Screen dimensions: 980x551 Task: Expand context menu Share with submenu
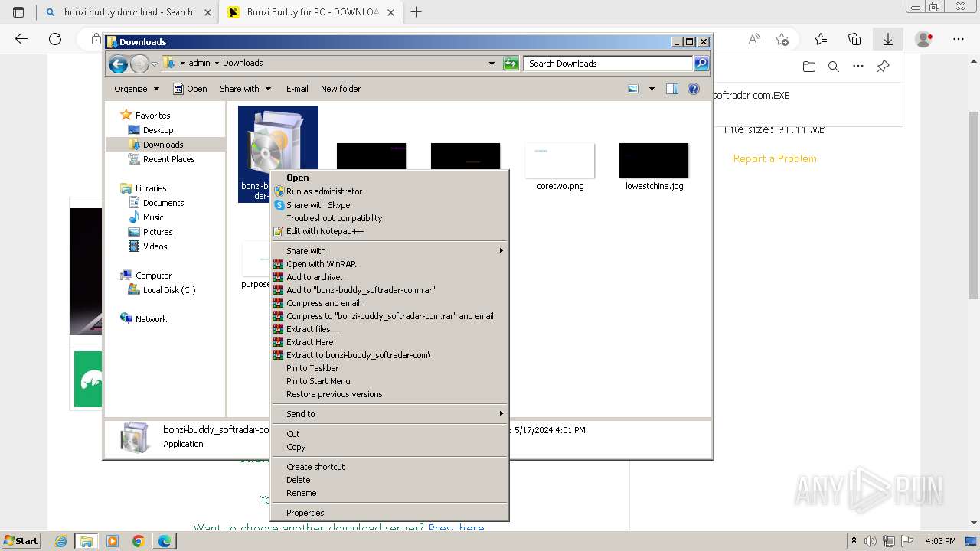(389, 251)
